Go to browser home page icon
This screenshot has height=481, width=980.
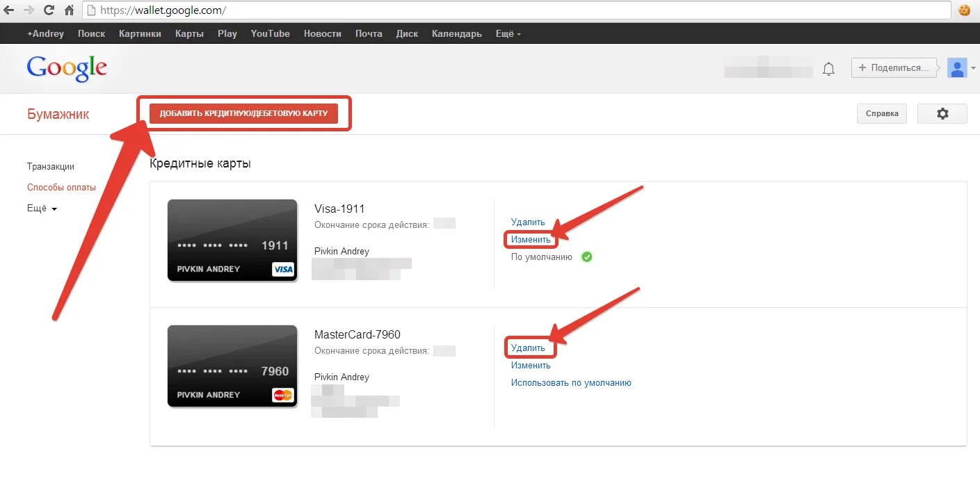[69, 10]
